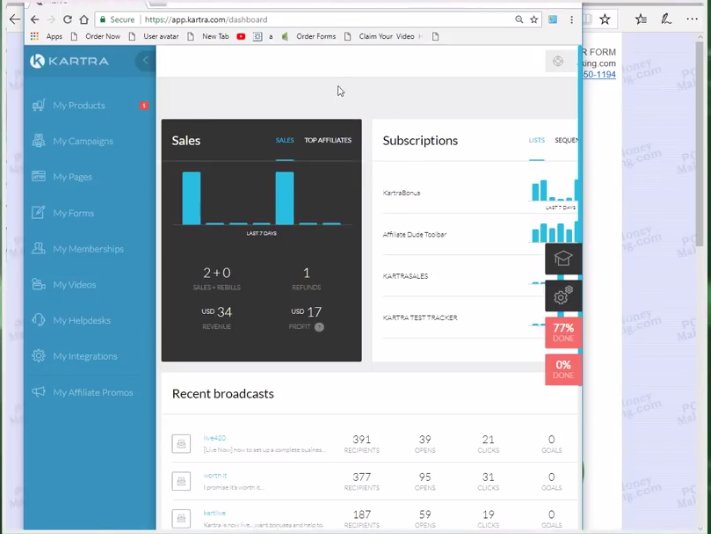Click the Kartra logo
Screen dimensions: 711x534
(x=69, y=61)
